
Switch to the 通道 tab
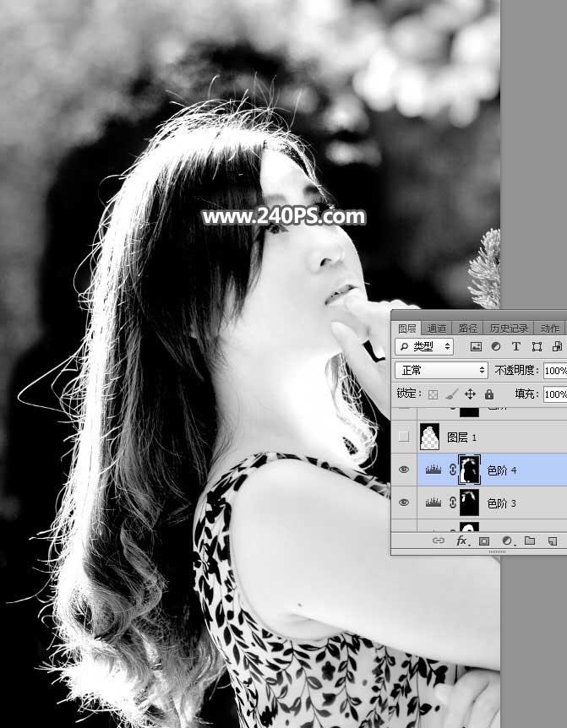click(x=436, y=329)
